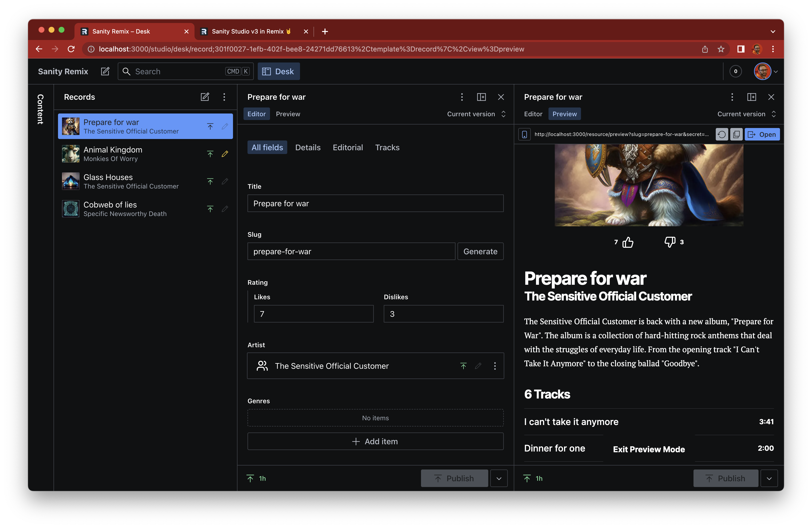
Task: Open the Records pane three-dot menu
Action: pos(224,97)
